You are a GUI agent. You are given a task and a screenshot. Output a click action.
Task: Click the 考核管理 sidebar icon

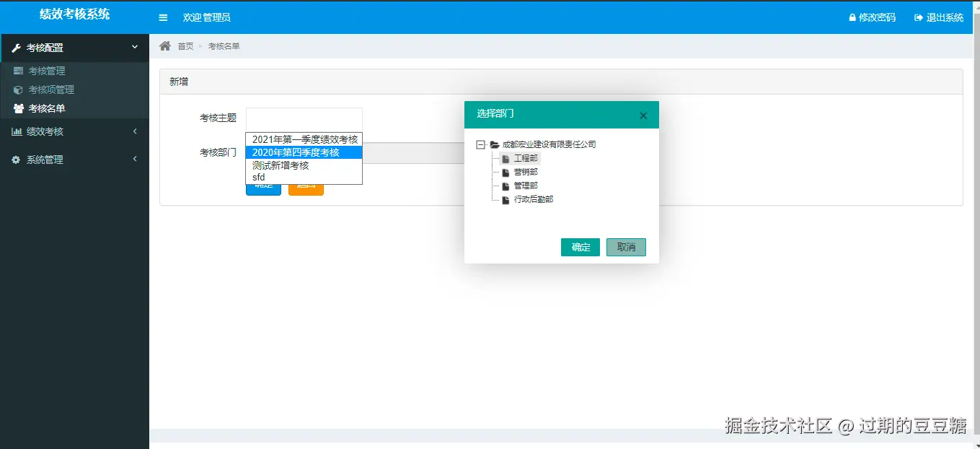18,71
